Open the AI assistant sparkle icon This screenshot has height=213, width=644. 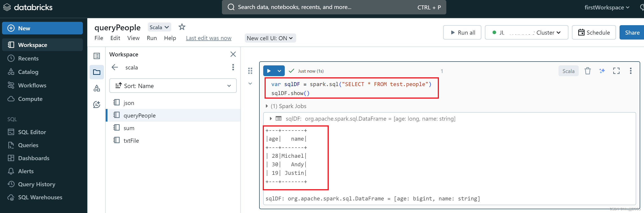click(x=602, y=71)
